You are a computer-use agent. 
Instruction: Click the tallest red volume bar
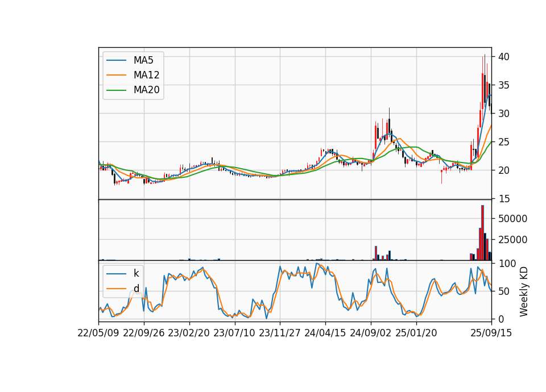(x=483, y=233)
